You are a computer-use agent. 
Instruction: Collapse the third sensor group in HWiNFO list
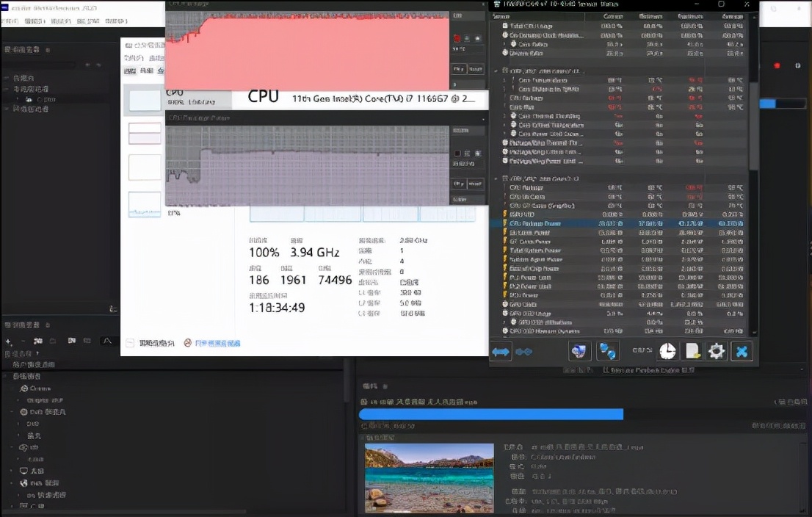click(x=496, y=178)
